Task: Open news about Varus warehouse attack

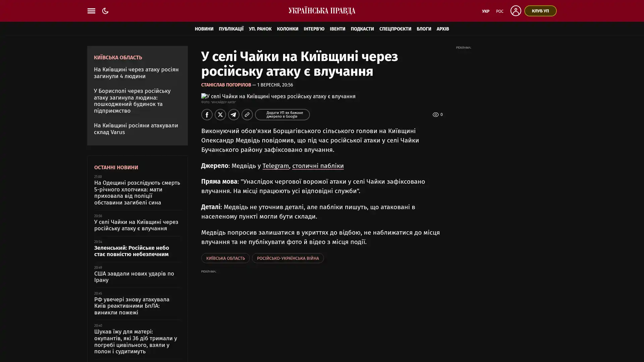Action: pos(136,129)
